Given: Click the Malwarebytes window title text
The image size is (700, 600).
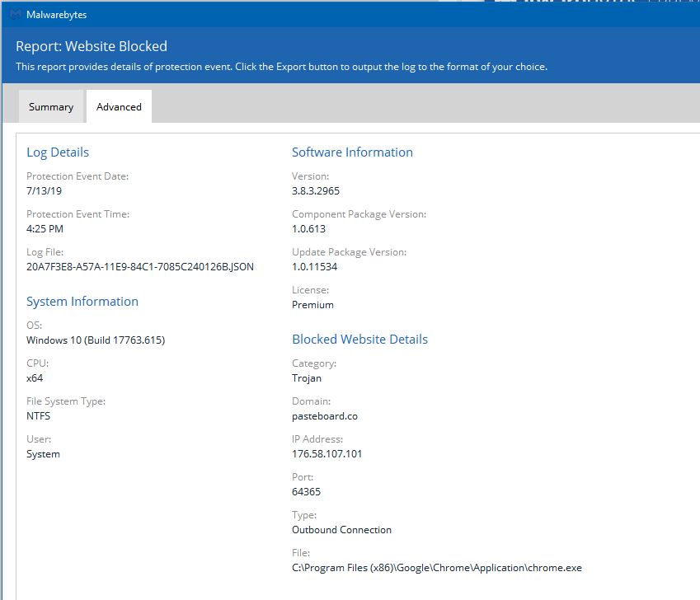Looking at the screenshot, I should tap(56, 15).
